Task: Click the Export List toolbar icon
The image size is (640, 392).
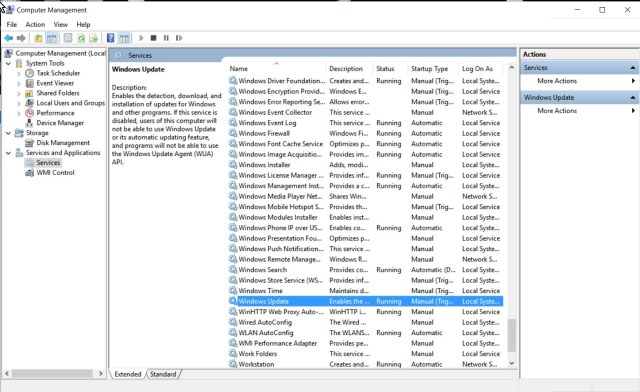Action: tap(94, 38)
